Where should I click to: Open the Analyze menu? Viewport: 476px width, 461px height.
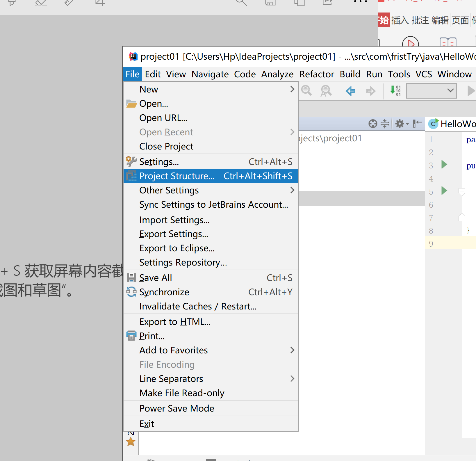(x=277, y=74)
